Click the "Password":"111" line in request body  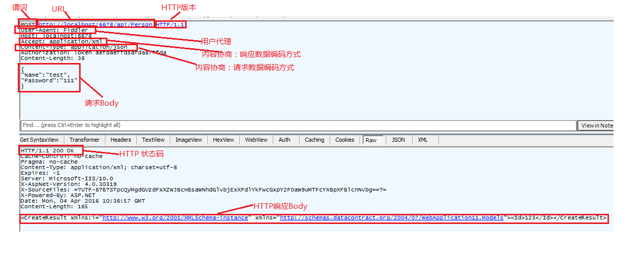[49, 80]
